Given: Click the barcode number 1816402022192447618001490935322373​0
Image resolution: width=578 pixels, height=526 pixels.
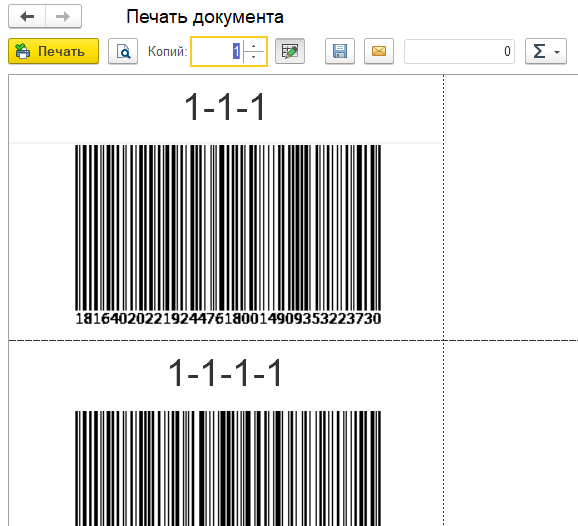Looking at the screenshot, I should pos(228,318).
